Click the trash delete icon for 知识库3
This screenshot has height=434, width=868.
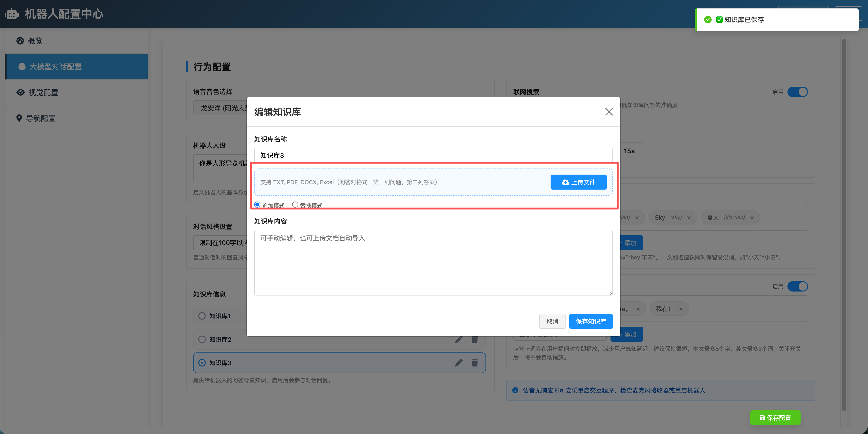pyautogui.click(x=474, y=363)
